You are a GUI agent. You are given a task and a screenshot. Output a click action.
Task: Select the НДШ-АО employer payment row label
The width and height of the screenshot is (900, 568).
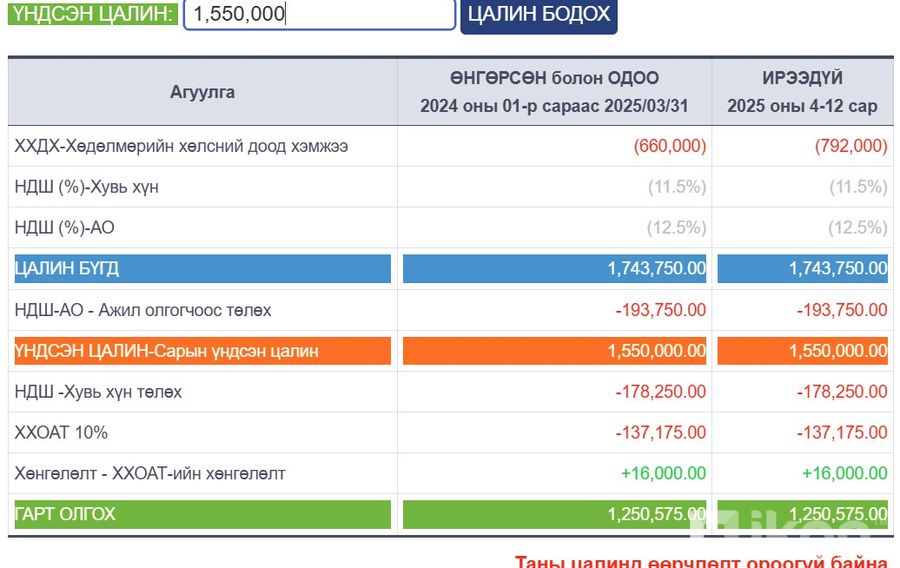click(143, 310)
